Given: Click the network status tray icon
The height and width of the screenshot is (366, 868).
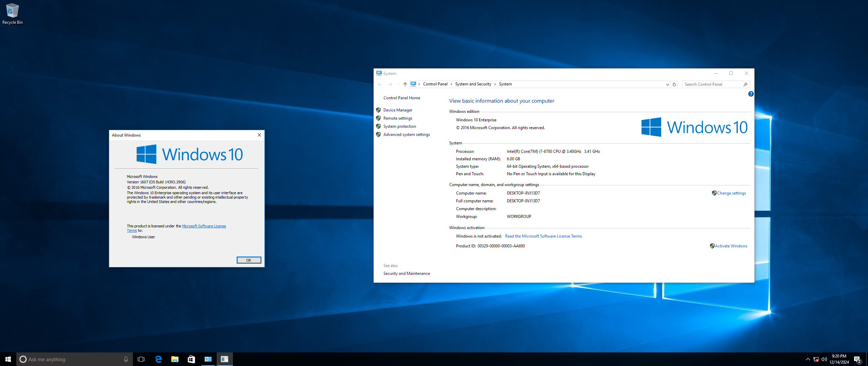Looking at the screenshot, I should point(816,359).
